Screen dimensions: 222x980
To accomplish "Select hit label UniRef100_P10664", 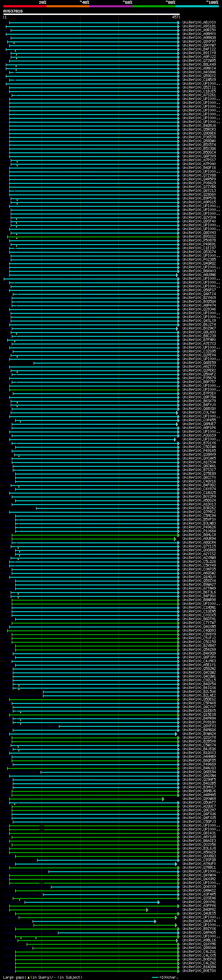I will point(199,531).
